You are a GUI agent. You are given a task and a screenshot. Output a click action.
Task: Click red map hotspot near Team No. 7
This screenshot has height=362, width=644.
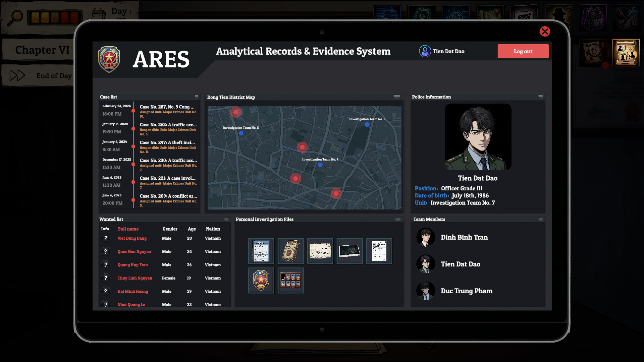pos(302,147)
